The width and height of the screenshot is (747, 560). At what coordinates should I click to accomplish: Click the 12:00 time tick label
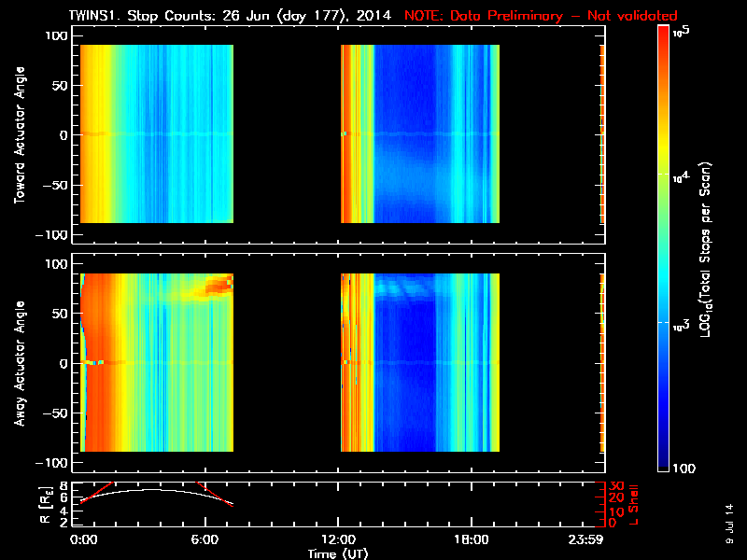[337, 540]
